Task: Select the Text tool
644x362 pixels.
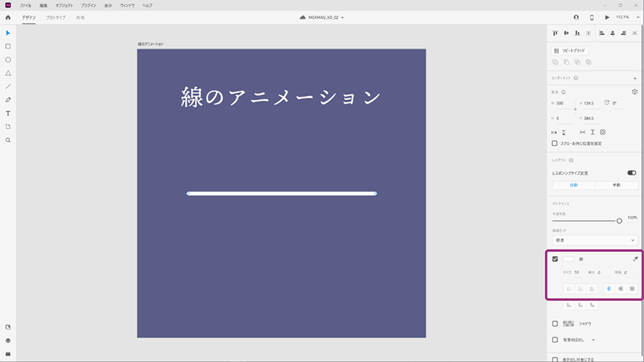Action: pyautogui.click(x=8, y=113)
